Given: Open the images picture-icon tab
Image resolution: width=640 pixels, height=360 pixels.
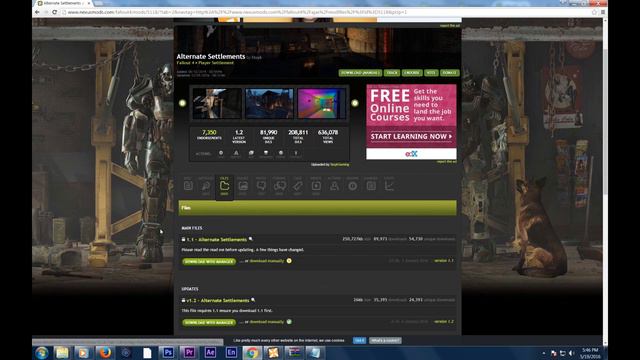Looking at the screenshot, I should 243,186.
